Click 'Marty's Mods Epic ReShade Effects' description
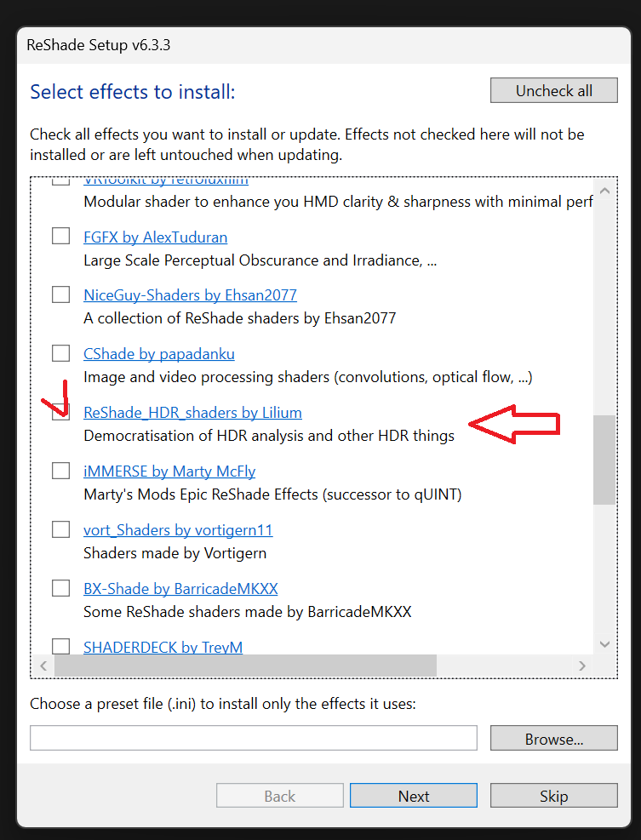The width and height of the screenshot is (641, 840). click(x=272, y=494)
